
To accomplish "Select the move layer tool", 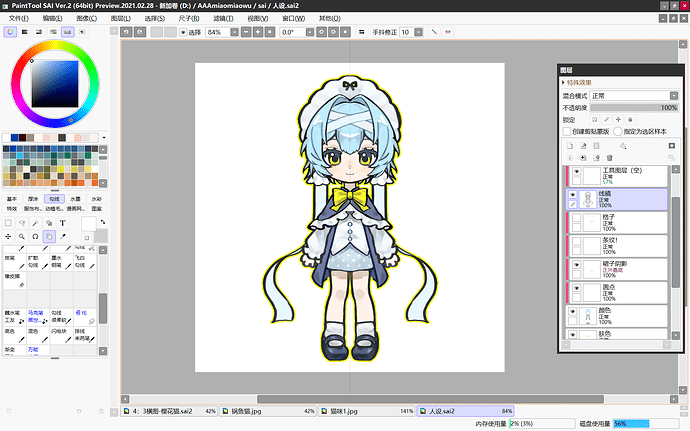I will [x=8, y=237].
